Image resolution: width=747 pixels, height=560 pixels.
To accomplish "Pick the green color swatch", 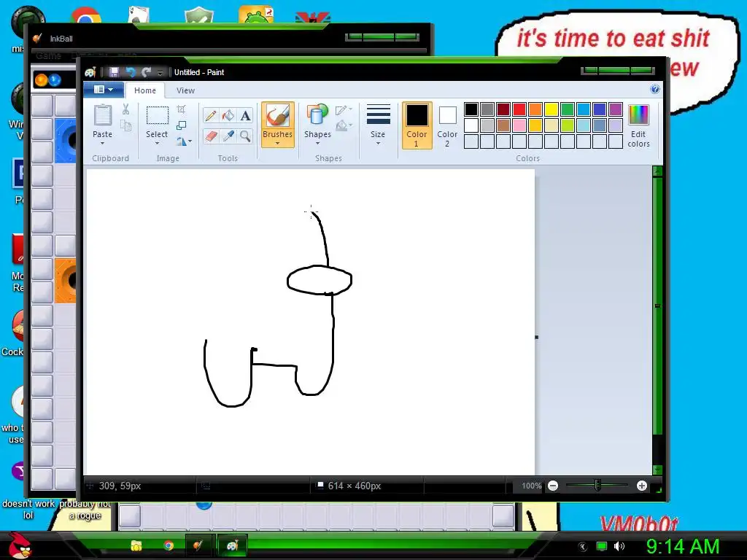I will (568, 109).
